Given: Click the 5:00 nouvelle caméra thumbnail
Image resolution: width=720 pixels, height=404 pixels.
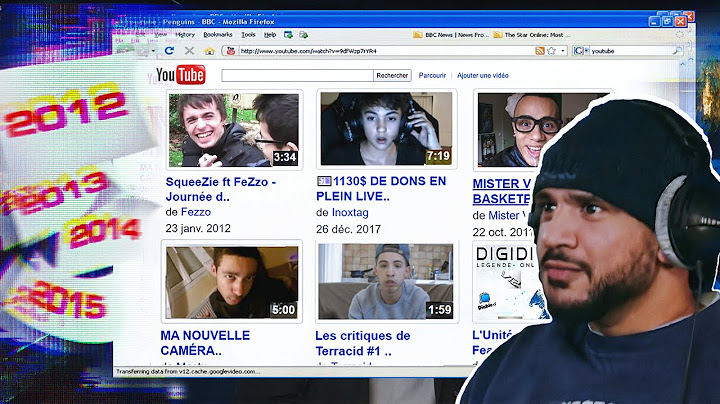Looking at the screenshot, I should tap(232, 282).
